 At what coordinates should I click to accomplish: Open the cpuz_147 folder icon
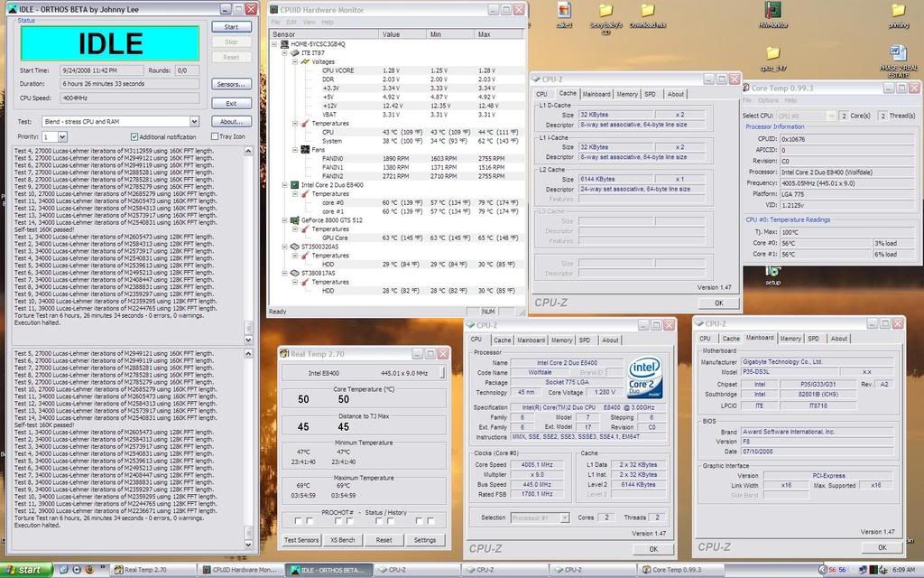point(772,54)
